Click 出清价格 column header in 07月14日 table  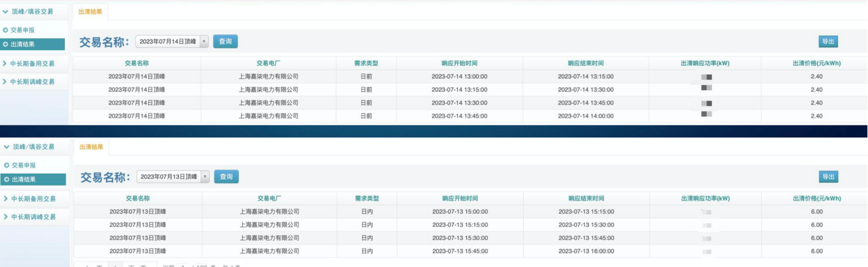pyautogui.click(x=816, y=63)
